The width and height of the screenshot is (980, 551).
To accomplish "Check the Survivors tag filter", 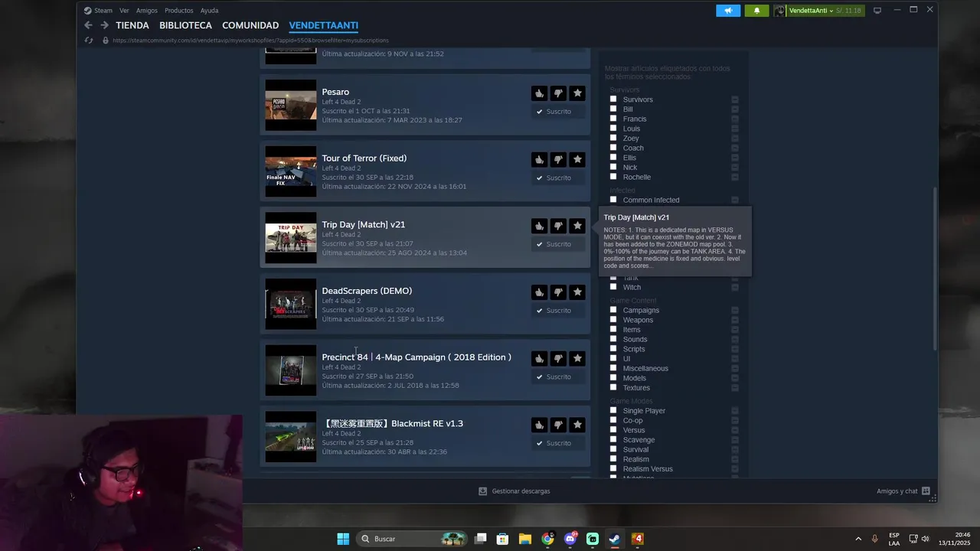I will [x=613, y=99].
